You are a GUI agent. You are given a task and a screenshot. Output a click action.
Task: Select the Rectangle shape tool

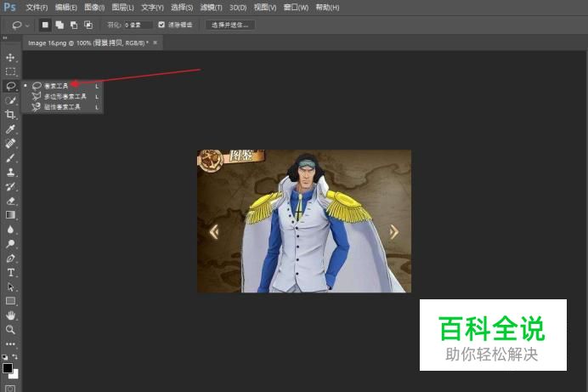[10, 301]
